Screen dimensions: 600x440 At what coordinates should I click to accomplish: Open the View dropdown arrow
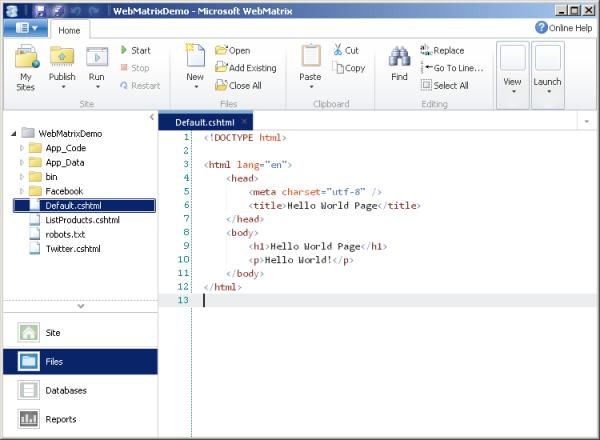pyautogui.click(x=514, y=92)
